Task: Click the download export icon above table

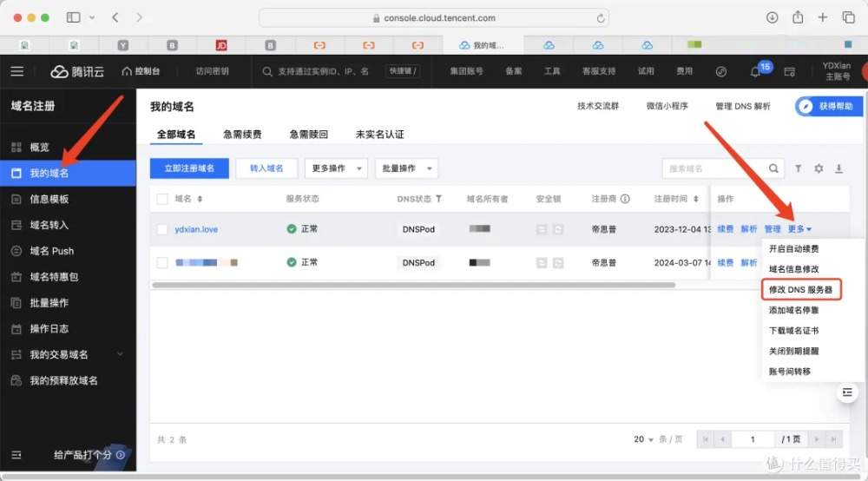Action: point(839,168)
